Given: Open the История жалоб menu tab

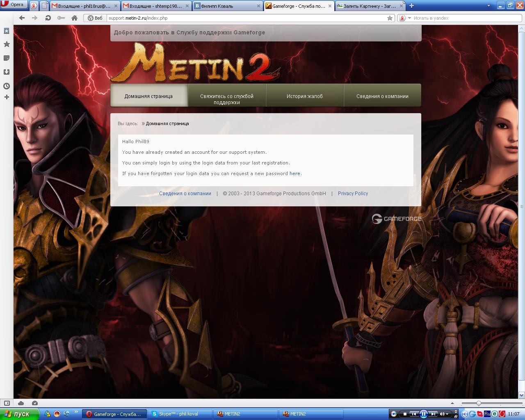Looking at the screenshot, I should 305,96.
